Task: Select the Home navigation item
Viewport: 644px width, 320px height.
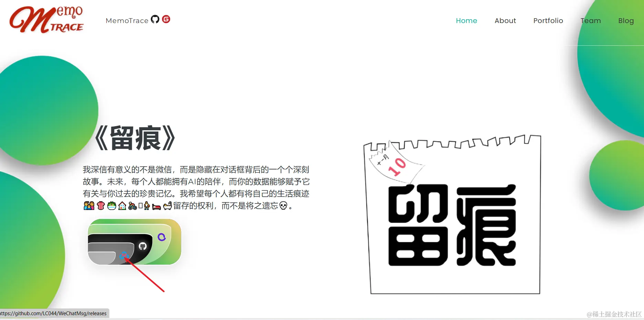Action: [466, 21]
